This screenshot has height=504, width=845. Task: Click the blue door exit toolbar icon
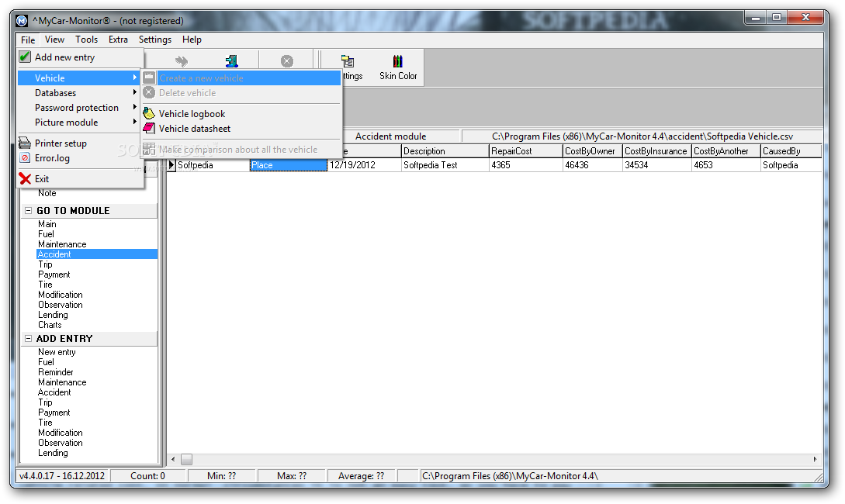232,60
